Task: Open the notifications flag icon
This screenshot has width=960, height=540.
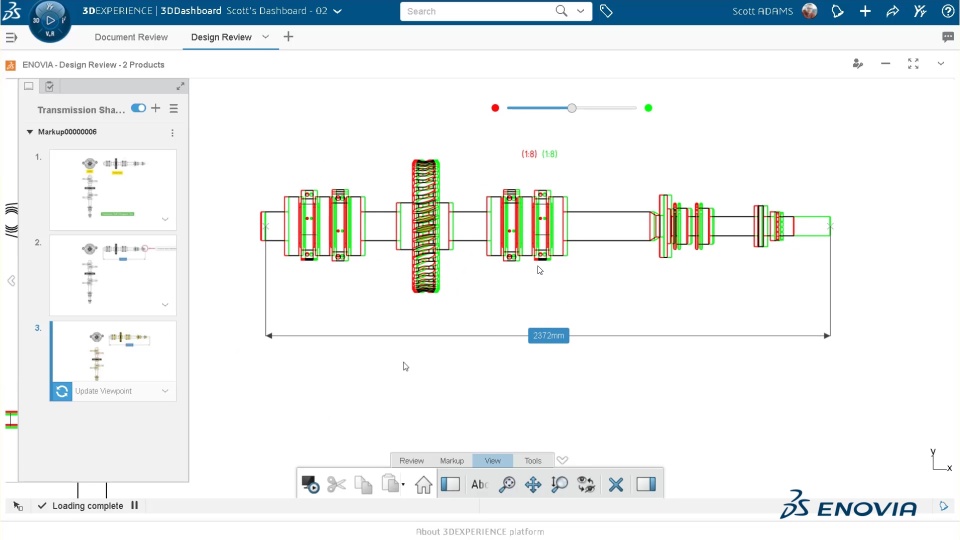Action: [x=838, y=11]
